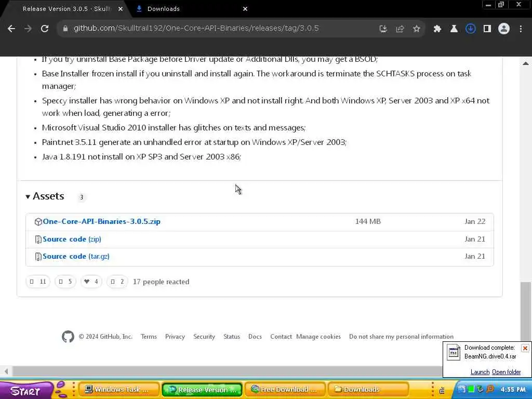532x399 pixels.
Task: Click the reaction button with 11
Action: 38,282
